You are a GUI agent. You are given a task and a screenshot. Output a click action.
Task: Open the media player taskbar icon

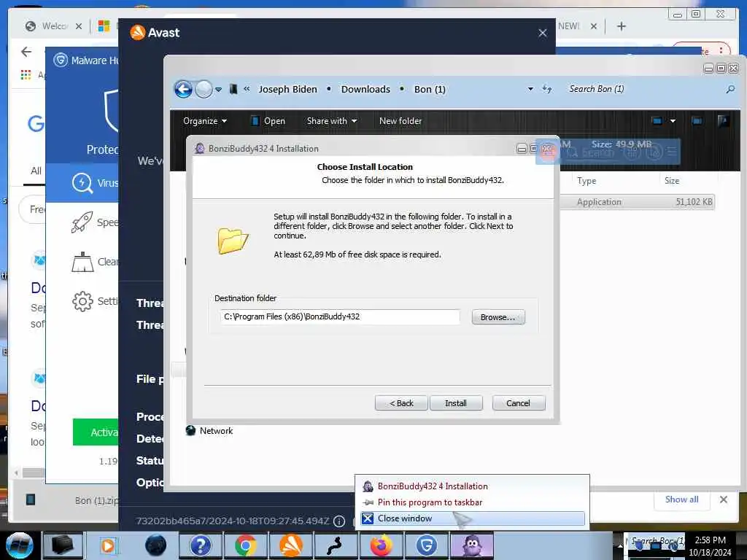pos(109,545)
